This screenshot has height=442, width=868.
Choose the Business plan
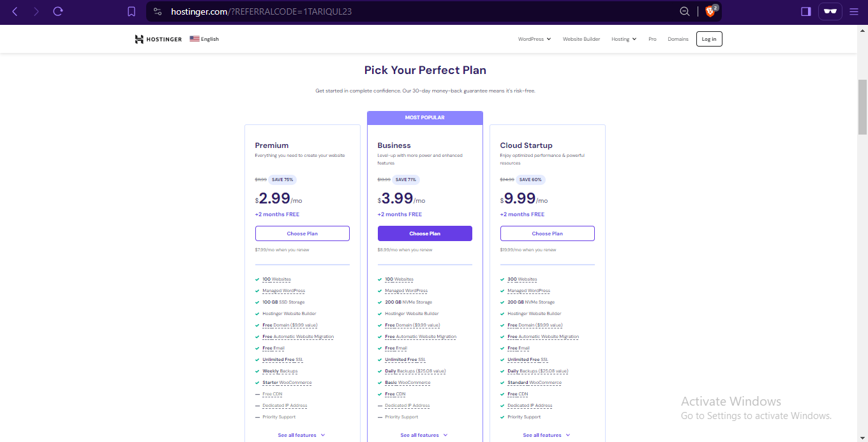coord(424,233)
